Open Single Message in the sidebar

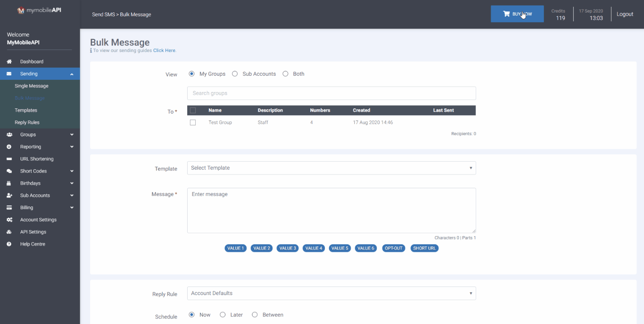point(31,86)
